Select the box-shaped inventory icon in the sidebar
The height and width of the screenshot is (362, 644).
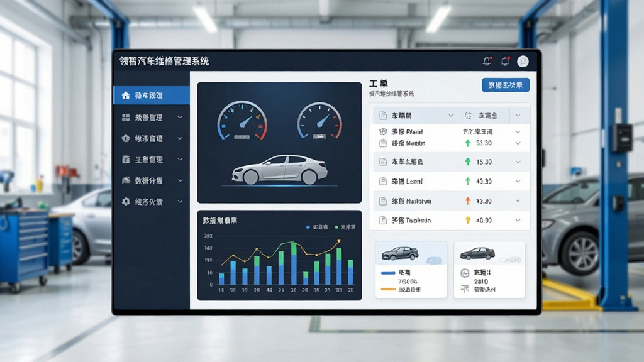pyautogui.click(x=126, y=159)
